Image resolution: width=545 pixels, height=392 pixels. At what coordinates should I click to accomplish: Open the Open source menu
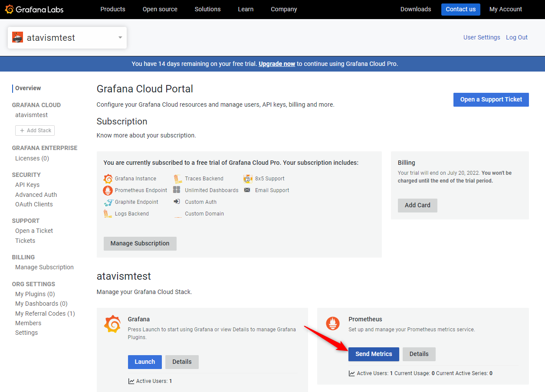click(160, 9)
